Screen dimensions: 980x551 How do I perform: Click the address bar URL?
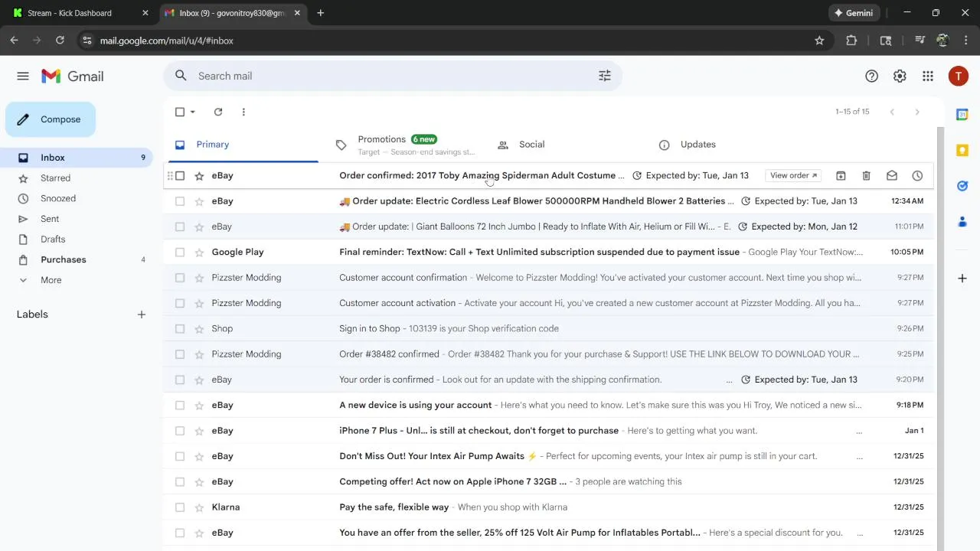pyautogui.click(x=167, y=41)
